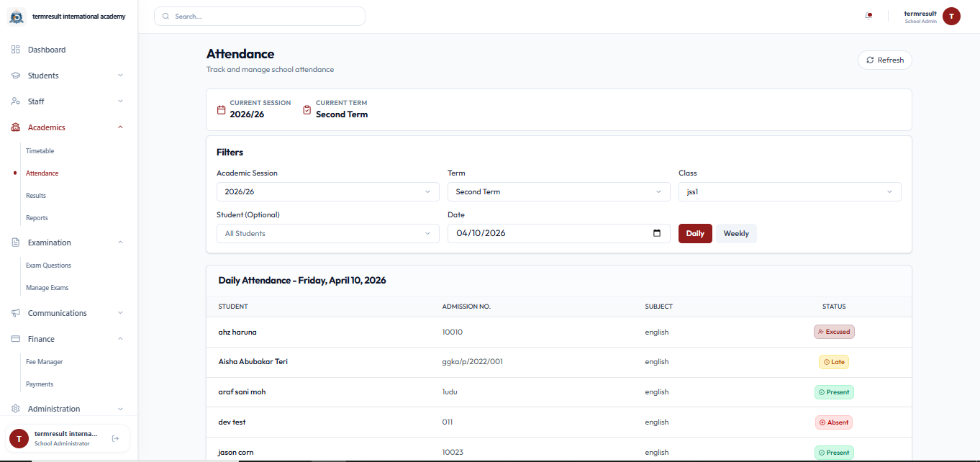Click student name ahz haruna
This screenshot has height=462, width=980.
pos(237,332)
